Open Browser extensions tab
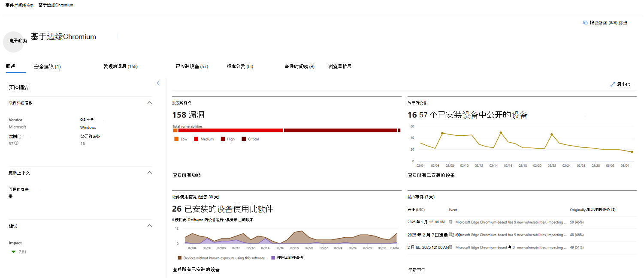The width and height of the screenshot is (644, 278). coord(340,66)
